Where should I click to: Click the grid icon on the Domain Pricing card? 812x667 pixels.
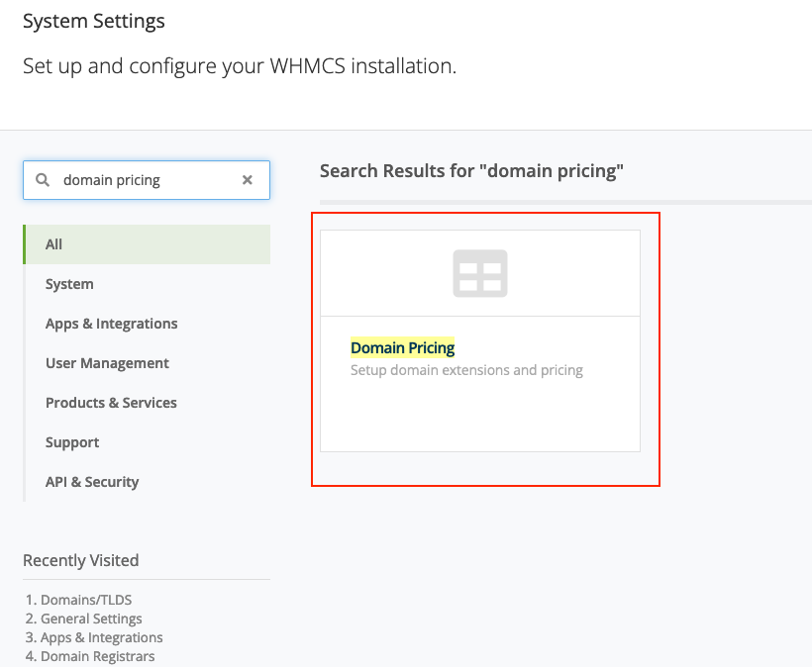point(480,273)
